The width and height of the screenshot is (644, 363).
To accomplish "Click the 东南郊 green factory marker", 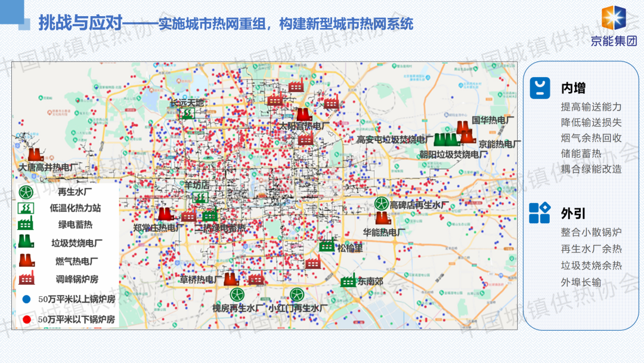I will click(x=348, y=280).
